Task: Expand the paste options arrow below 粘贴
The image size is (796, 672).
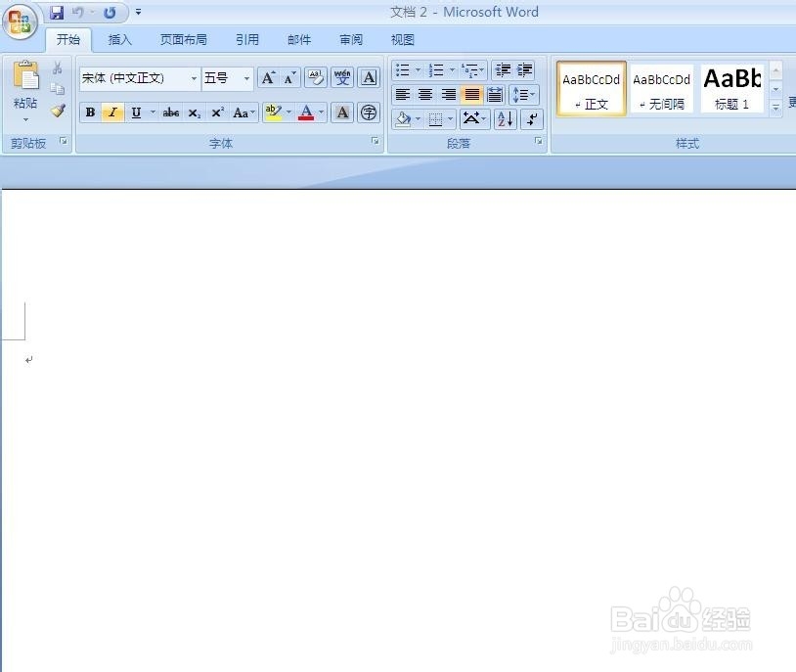Action: click(x=25, y=120)
